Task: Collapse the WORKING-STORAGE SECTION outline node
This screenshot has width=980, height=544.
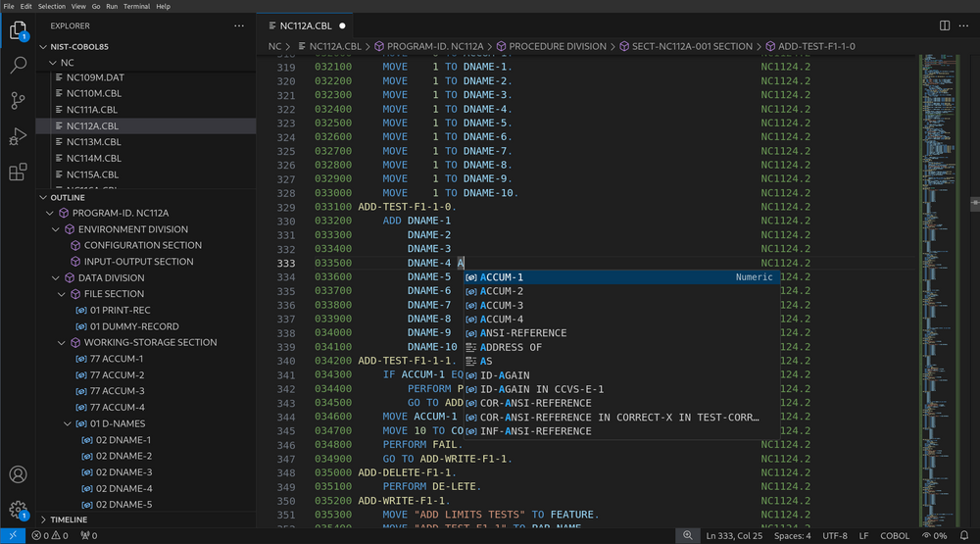Action: [63, 342]
